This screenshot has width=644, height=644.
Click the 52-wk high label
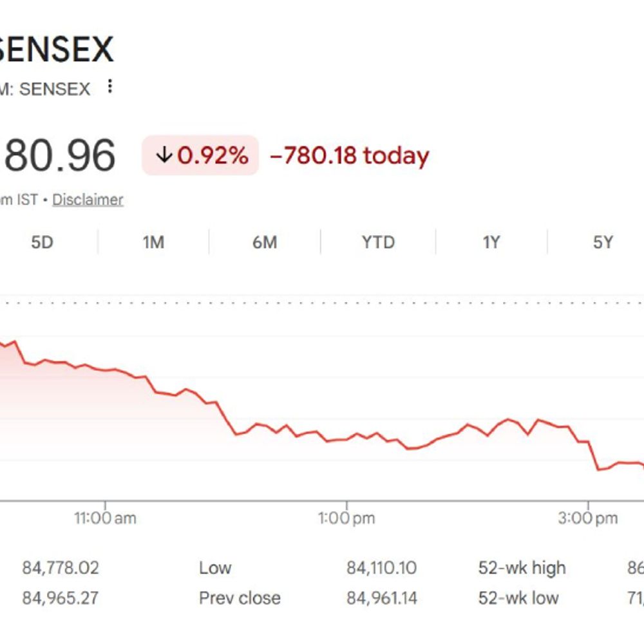click(522, 568)
